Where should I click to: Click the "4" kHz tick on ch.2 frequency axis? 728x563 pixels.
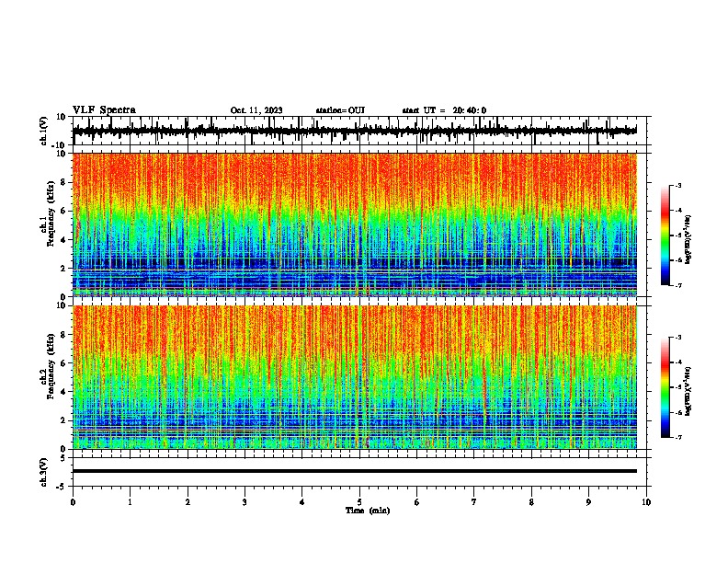[x=63, y=392]
